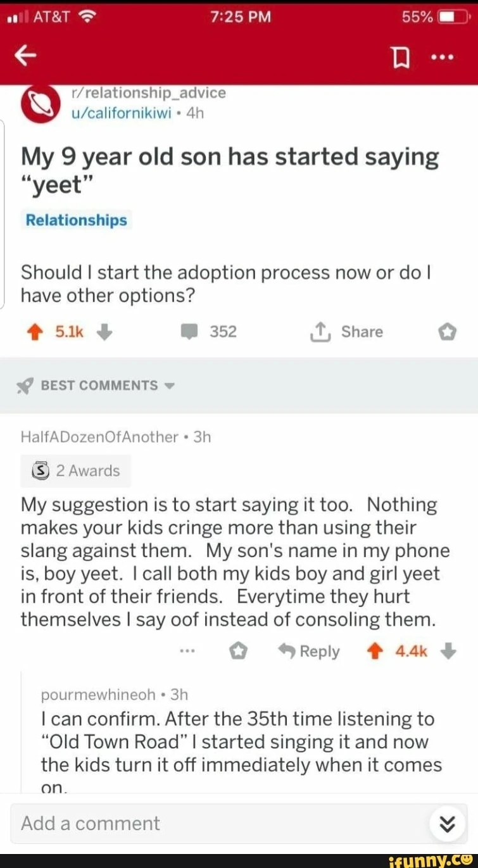This screenshot has width=478, height=868.
Task: Open the 352 comments
Action: click(x=211, y=332)
